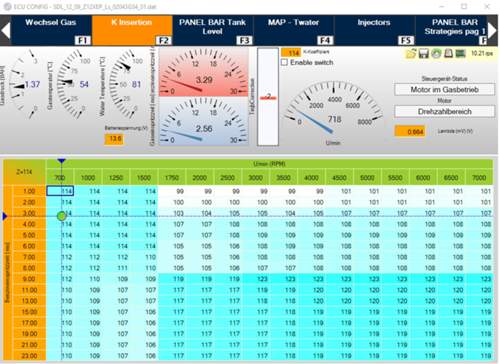
Task: Click the green operating point marker in the map
Action: pos(62,216)
